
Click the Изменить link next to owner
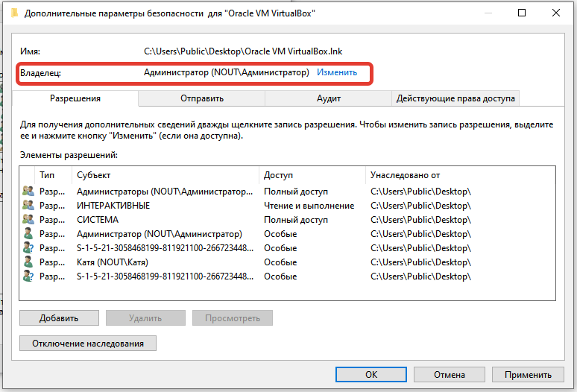pyautogui.click(x=337, y=72)
